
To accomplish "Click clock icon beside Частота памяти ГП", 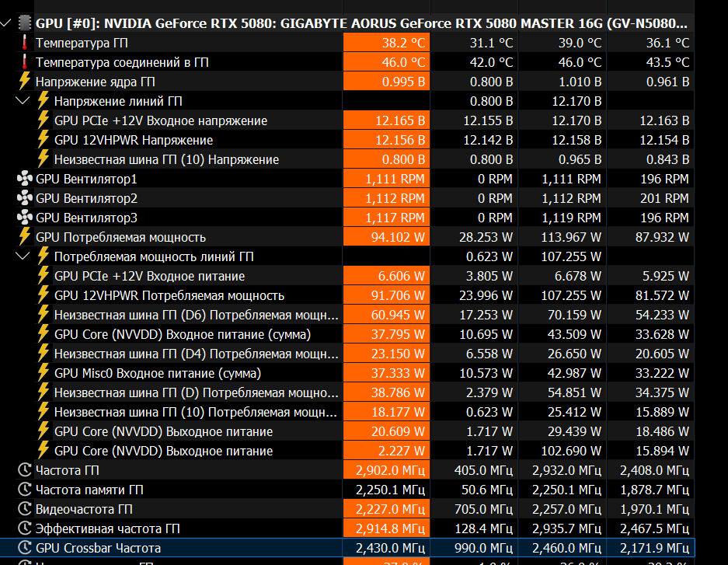I will click(25, 490).
